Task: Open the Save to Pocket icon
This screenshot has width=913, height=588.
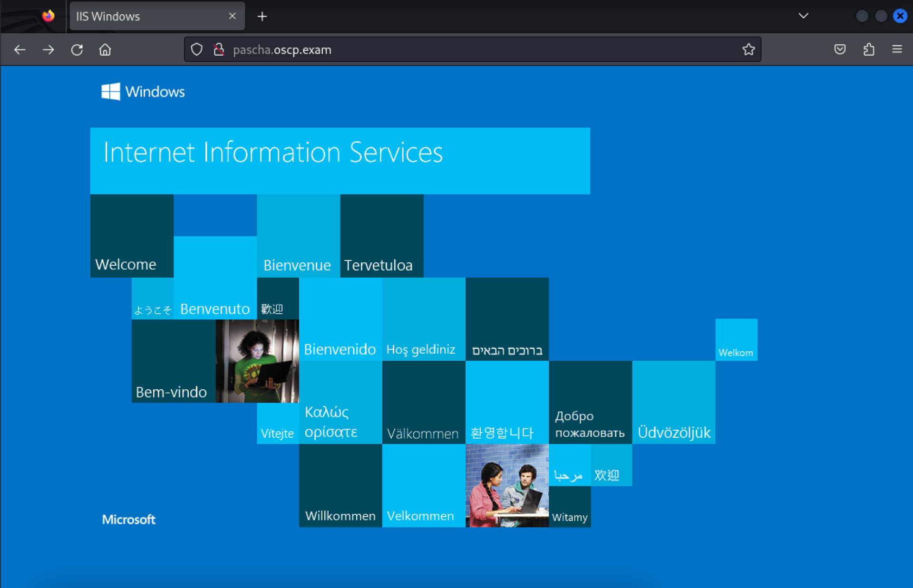Action: pyautogui.click(x=840, y=49)
